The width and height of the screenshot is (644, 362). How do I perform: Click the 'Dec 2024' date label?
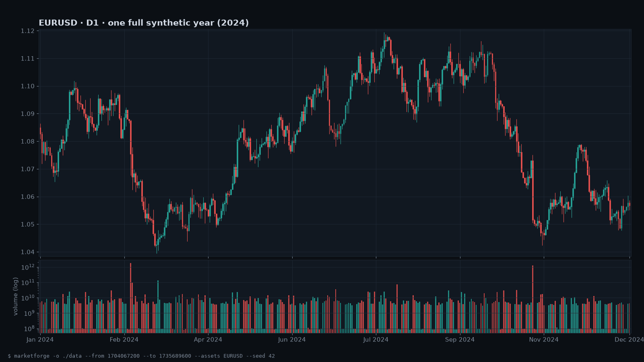point(629,339)
